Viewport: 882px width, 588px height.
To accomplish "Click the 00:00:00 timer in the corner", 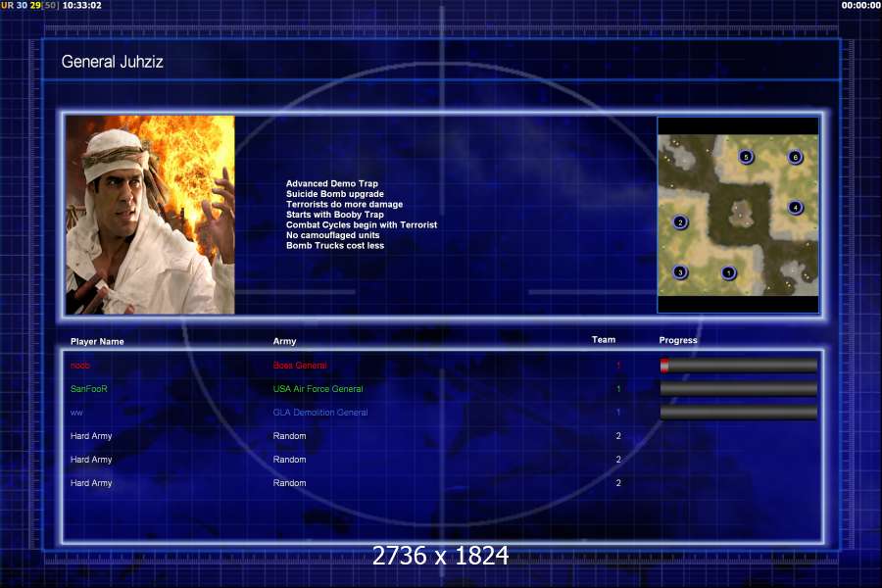I will coord(861,5).
